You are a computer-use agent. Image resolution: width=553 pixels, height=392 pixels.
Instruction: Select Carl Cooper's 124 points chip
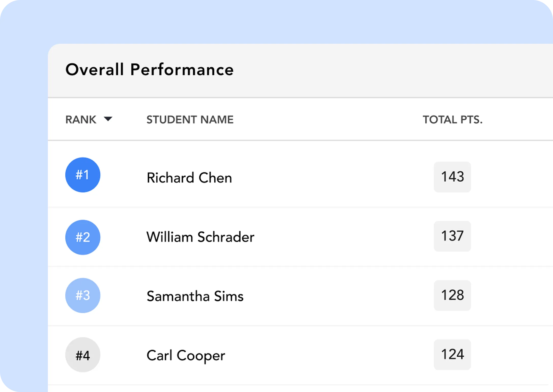pyautogui.click(x=452, y=355)
